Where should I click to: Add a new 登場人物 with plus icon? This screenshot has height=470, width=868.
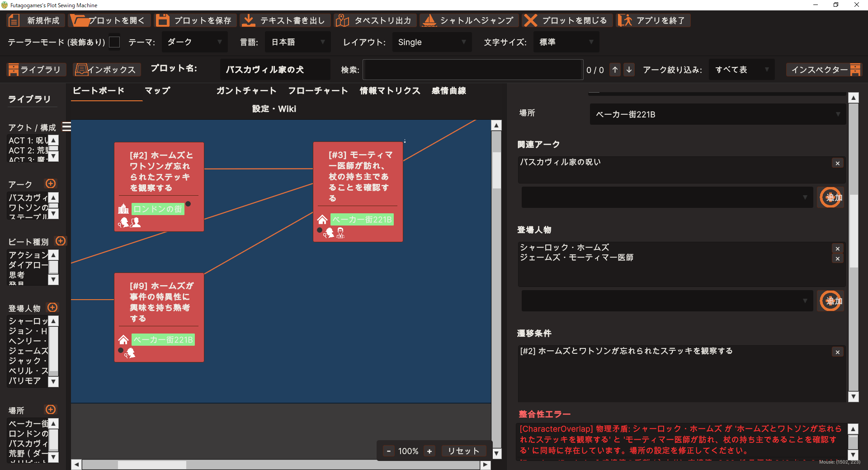coord(52,307)
